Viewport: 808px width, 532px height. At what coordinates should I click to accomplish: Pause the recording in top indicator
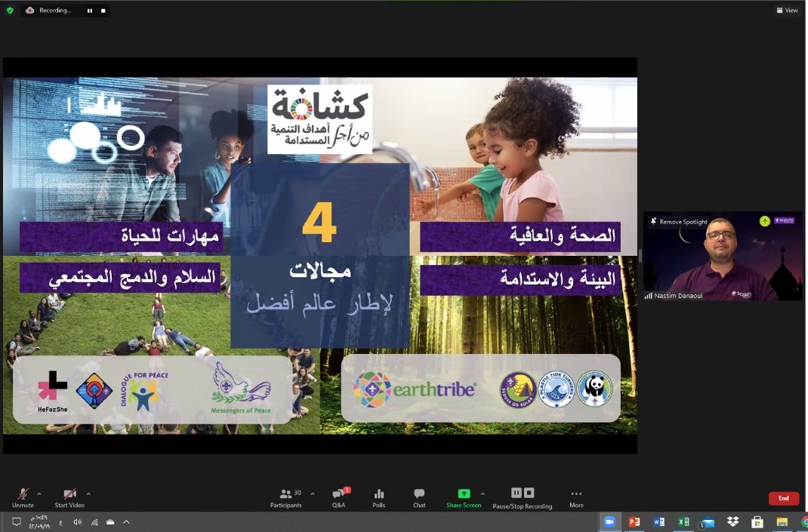coord(90,11)
